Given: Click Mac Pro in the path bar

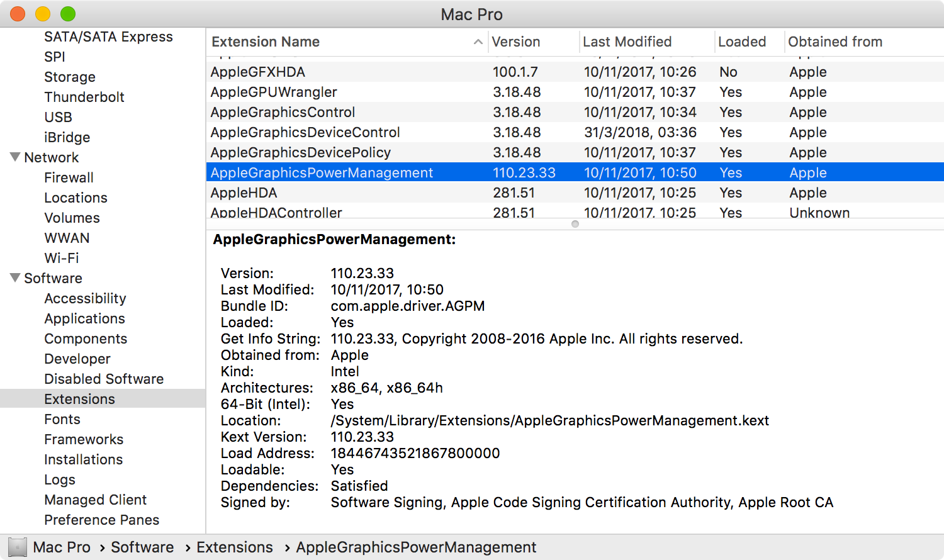Looking at the screenshot, I should click(x=62, y=547).
